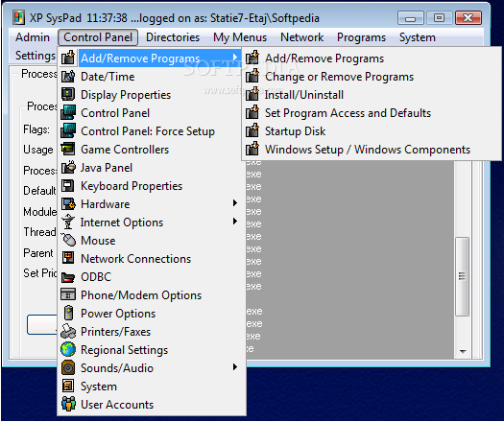The image size is (504, 422).
Task: Click the Hardware icon
Action: click(x=68, y=203)
